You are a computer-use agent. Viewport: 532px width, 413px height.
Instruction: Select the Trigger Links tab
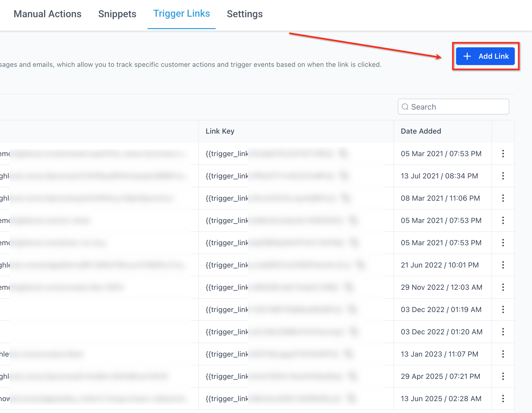point(181,14)
